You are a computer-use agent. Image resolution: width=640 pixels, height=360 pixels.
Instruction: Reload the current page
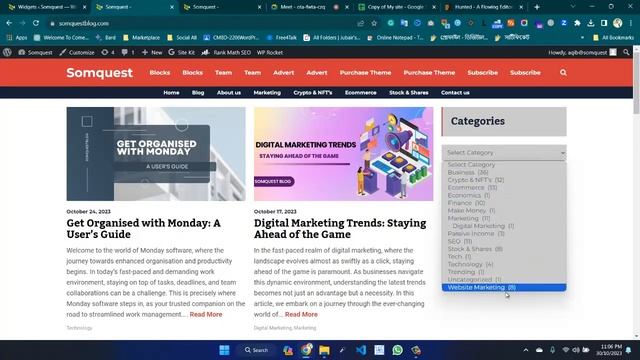36,23
